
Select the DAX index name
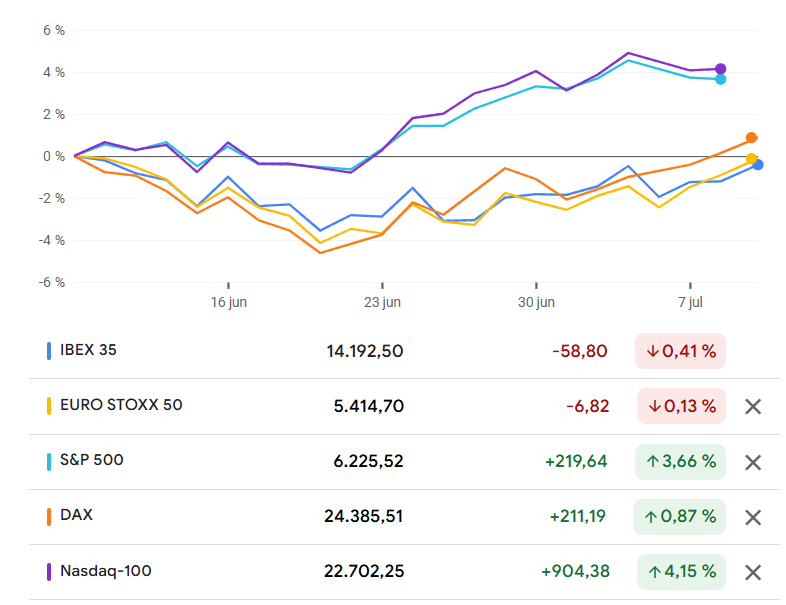[x=76, y=515]
